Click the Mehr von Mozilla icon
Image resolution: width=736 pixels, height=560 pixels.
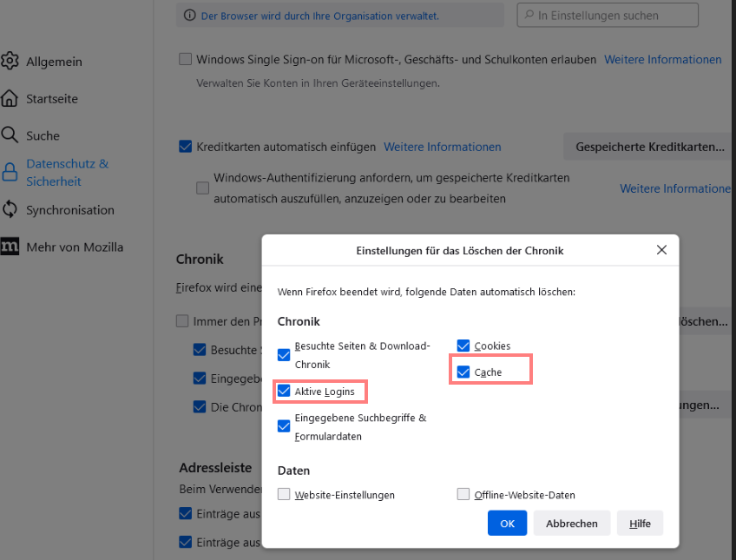pyautogui.click(x=10, y=247)
